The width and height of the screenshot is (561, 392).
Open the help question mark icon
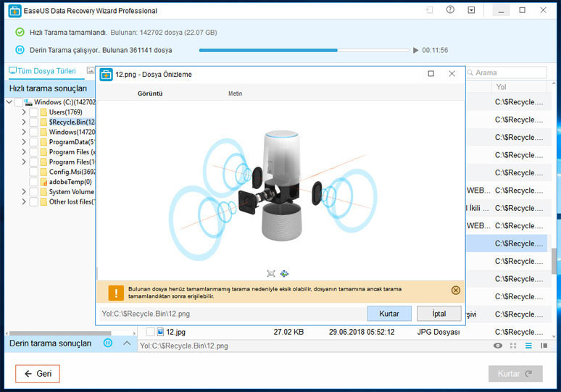[x=450, y=10]
